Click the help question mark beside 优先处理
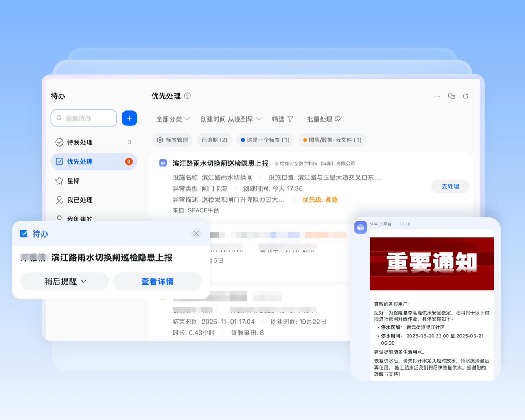 click(187, 96)
